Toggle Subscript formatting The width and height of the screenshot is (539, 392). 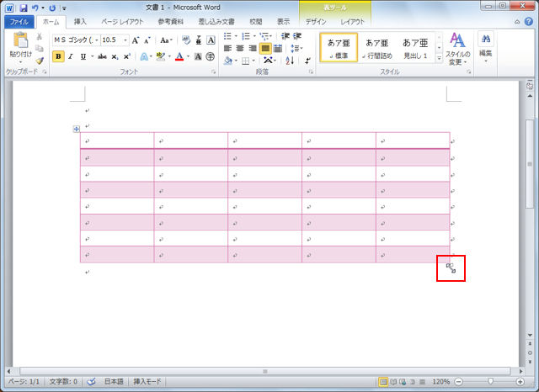click(x=115, y=56)
